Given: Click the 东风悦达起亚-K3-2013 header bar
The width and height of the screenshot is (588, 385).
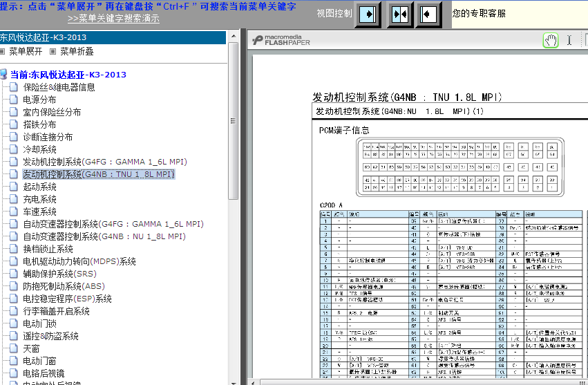Looking at the screenshot, I should tap(113, 37).
